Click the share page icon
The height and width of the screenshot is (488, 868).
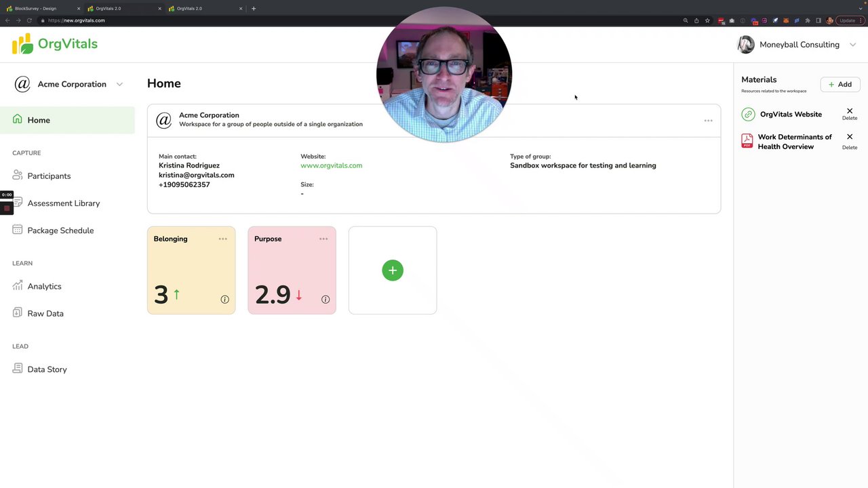[696, 20]
